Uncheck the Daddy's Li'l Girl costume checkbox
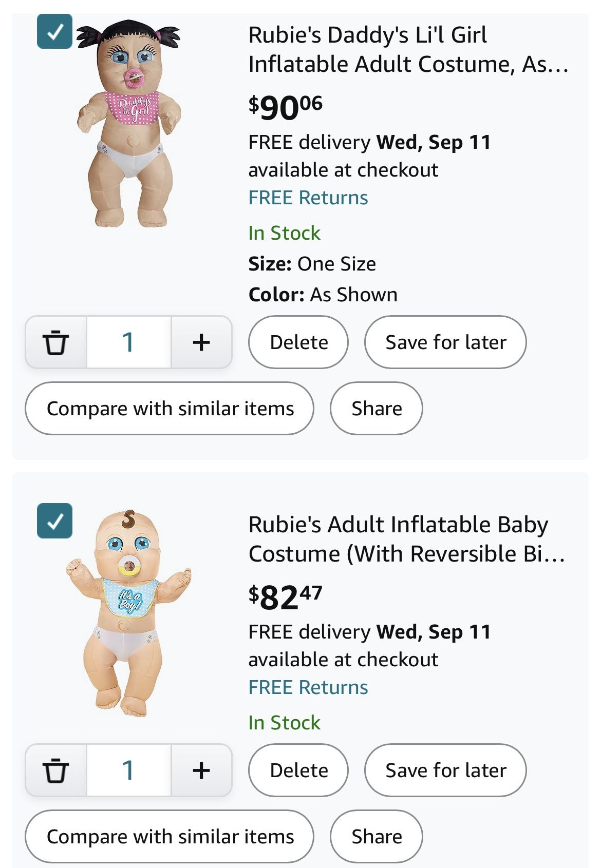 54,32
